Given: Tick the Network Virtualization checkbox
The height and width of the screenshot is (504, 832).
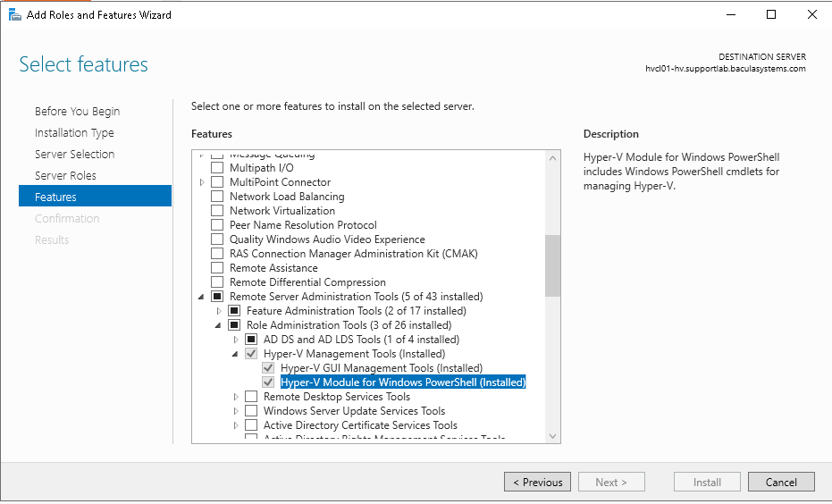Looking at the screenshot, I should tap(217, 211).
